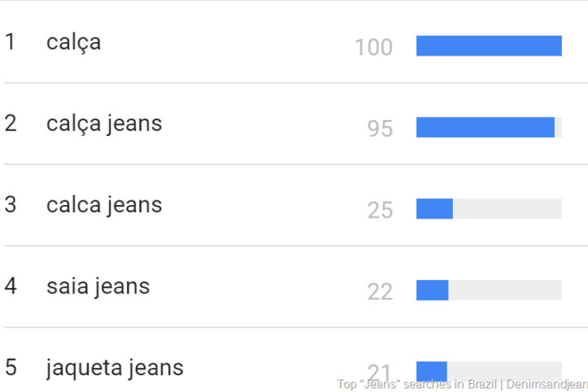Click the value 100 for 'calça'

[373, 48]
